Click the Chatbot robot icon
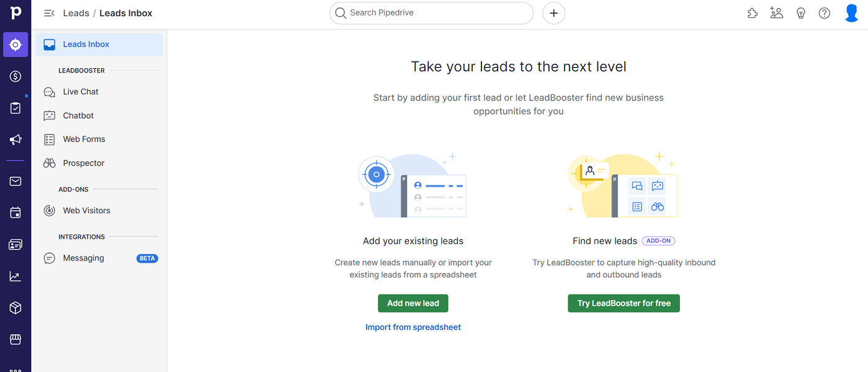Screen dimensions: 868x372 click(x=50, y=115)
